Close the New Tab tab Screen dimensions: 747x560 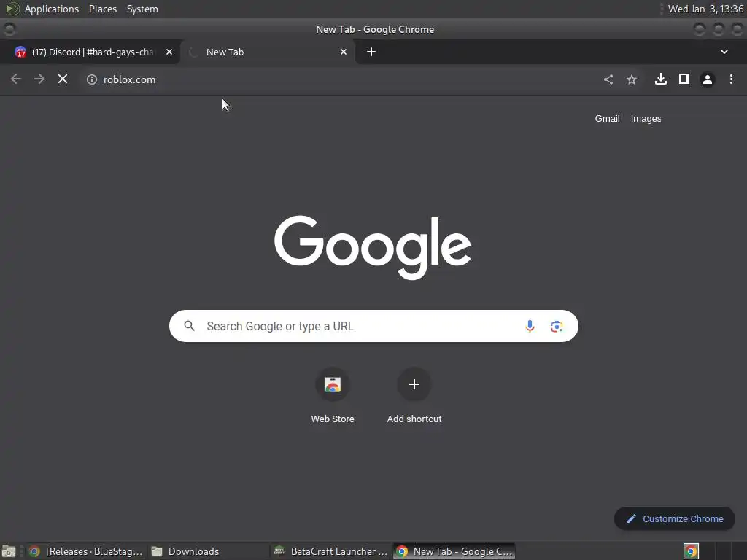coord(344,52)
